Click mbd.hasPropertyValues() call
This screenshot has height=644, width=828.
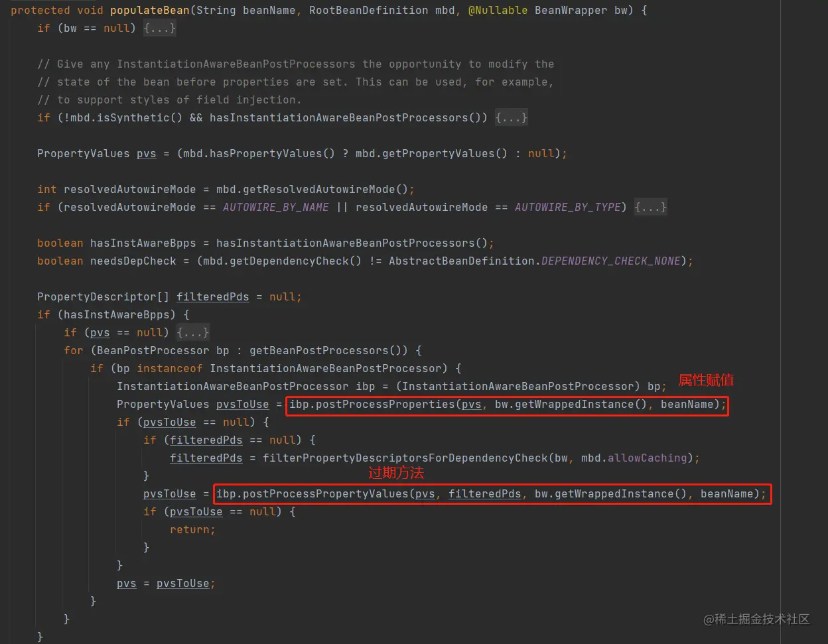tap(259, 154)
